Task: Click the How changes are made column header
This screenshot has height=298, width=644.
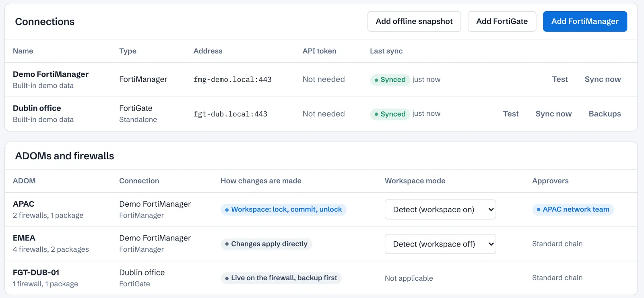Action: (261, 181)
